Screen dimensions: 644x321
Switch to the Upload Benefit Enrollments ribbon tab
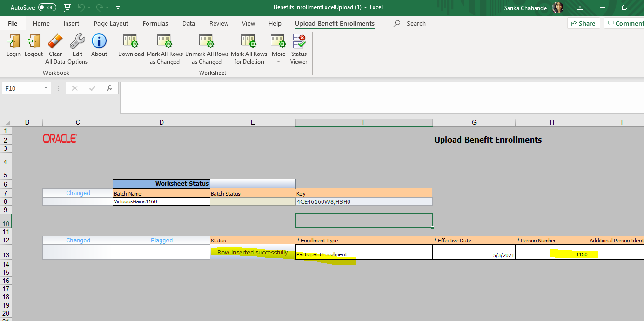[x=335, y=23]
